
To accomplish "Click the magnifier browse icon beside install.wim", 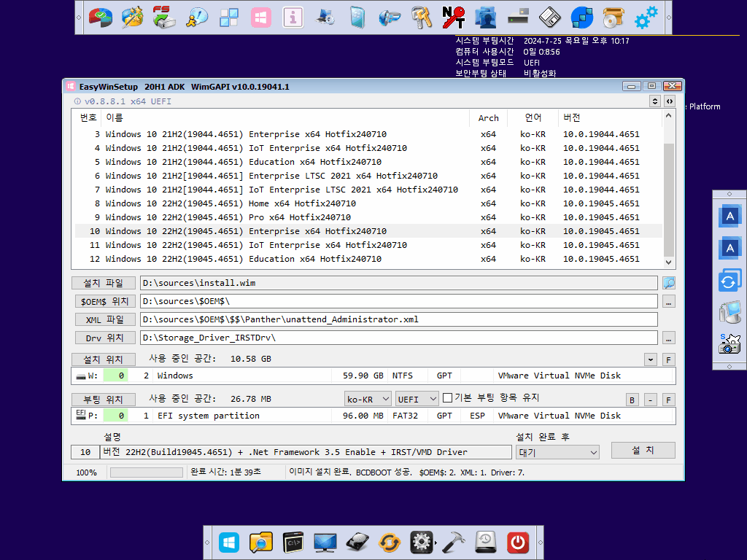I will pos(669,284).
